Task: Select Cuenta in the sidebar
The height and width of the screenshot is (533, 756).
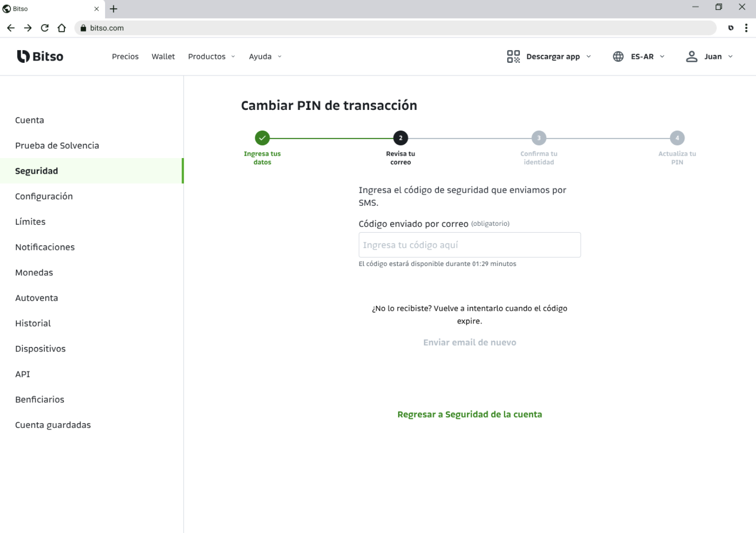Action: click(92, 120)
